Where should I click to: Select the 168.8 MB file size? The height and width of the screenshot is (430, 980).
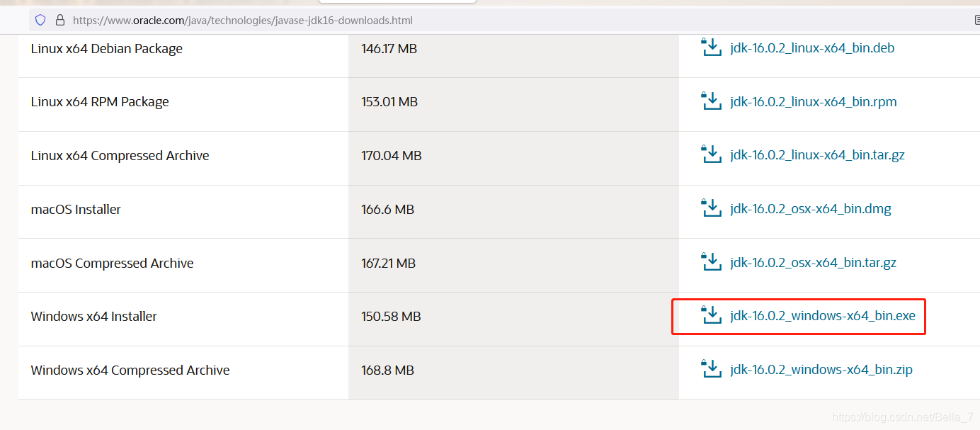[388, 370]
